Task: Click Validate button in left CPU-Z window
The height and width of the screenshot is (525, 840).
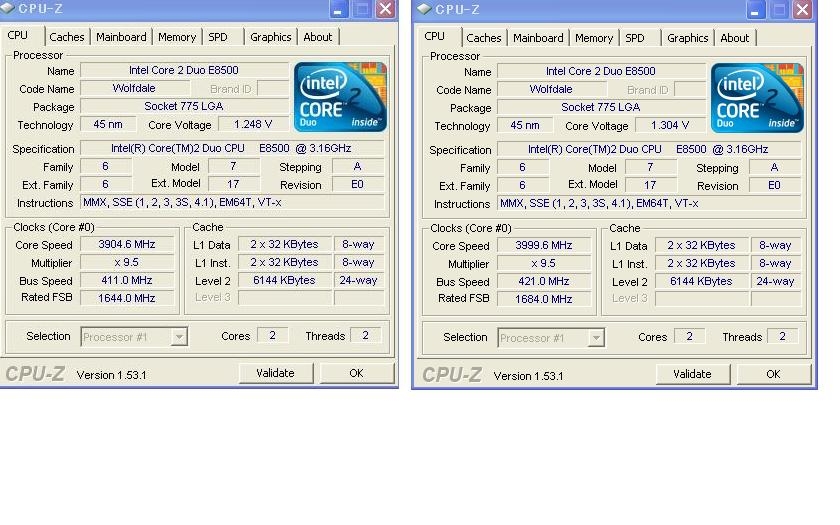Action: click(275, 373)
